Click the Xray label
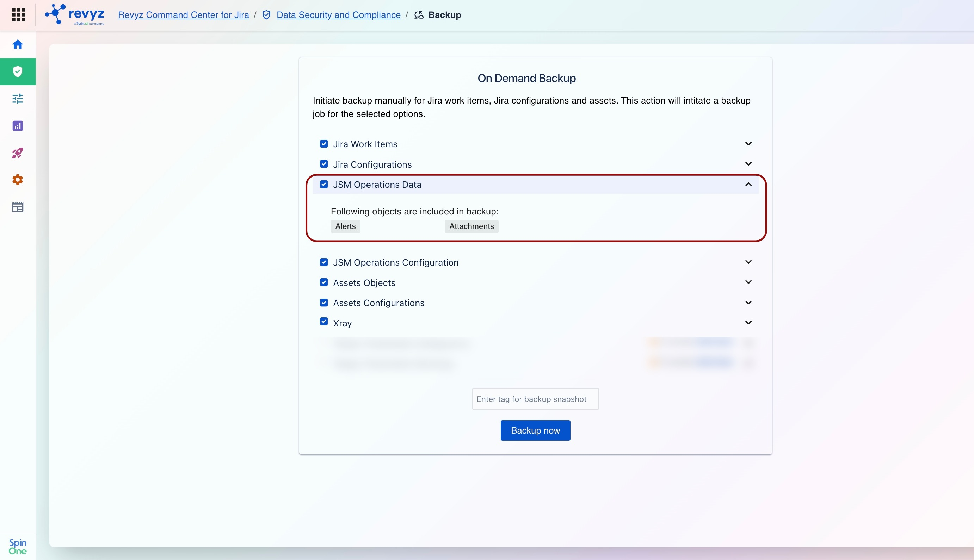The height and width of the screenshot is (560, 974). tap(343, 323)
